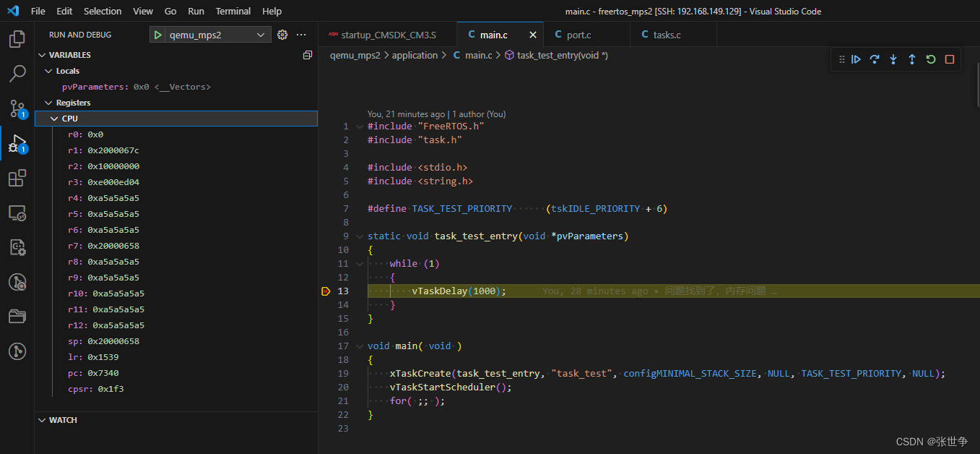Collapse all variables icon in Variables header
Viewport: 980px width, 454px height.
308,55
